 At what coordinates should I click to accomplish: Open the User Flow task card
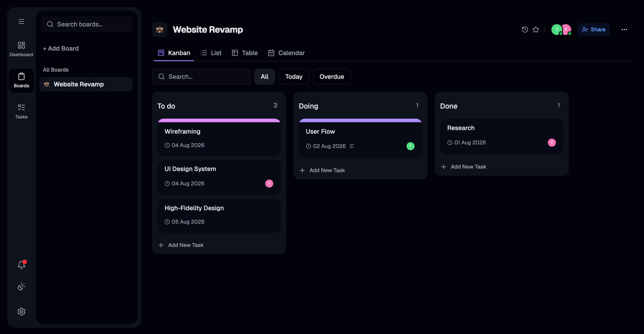pyautogui.click(x=360, y=138)
